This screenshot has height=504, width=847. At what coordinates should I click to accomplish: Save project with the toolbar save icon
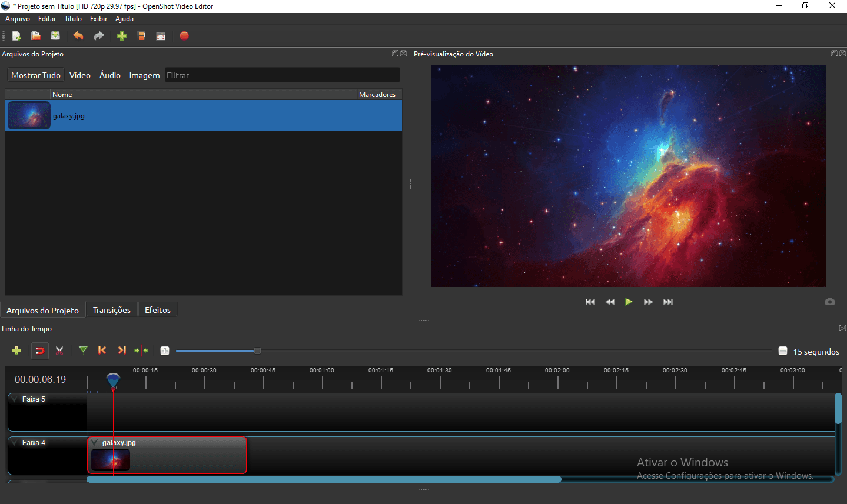pyautogui.click(x=55, y=36)
